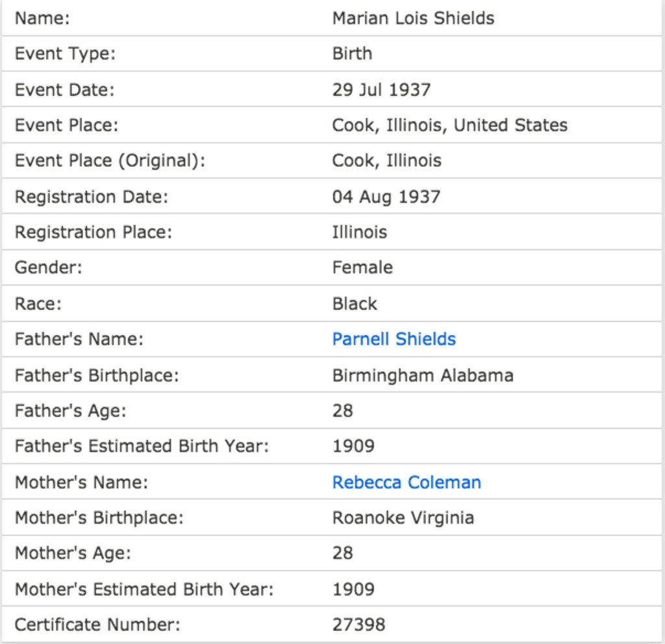Image resolution: width=665 pixels, height=644 pixels.
Task: Select the Gender value Female
Action: point(362,268)
